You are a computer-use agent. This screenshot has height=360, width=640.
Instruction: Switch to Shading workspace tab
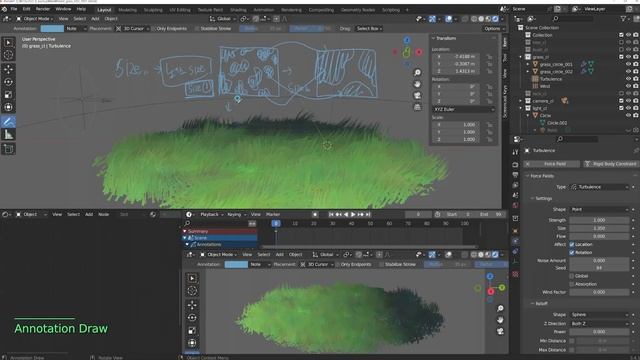(x=238, y=10)
